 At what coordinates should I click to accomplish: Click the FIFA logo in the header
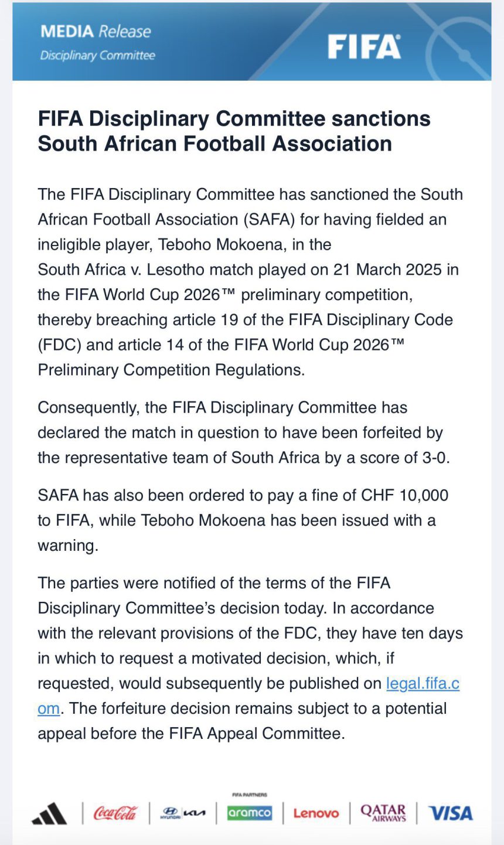click(x=364, y=47)
